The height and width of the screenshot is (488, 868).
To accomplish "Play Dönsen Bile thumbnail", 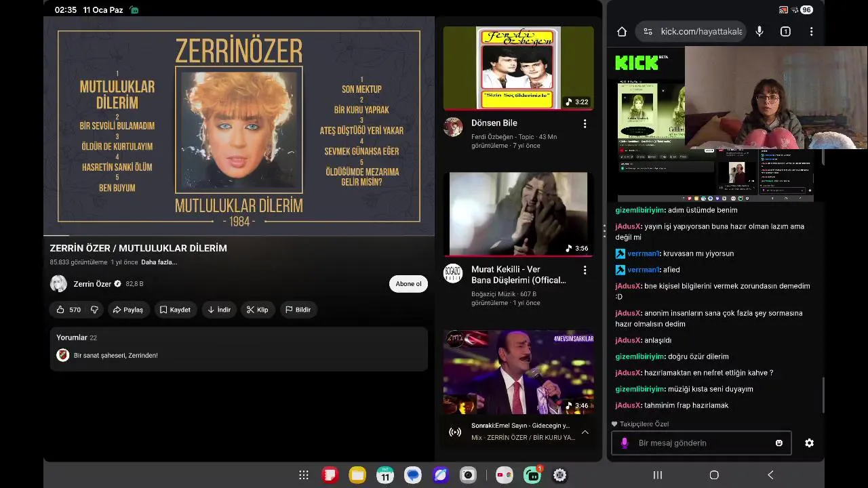I will pyautogui.click(x=519, y=68).
